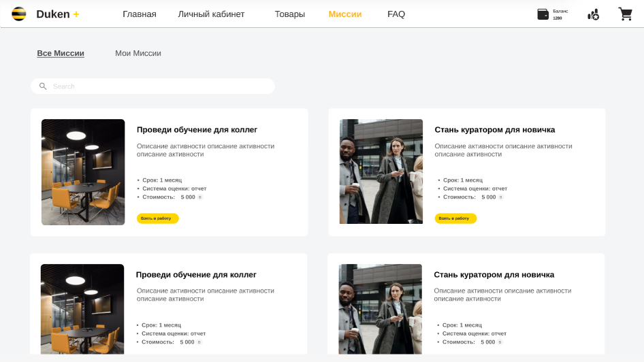
Task: Open top two-colleagues mission photo
Action: [381, 171]
